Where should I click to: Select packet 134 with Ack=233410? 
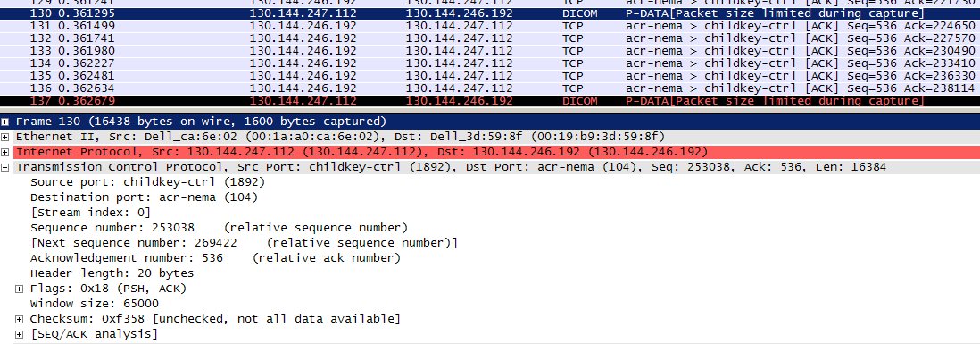(490, 63)
